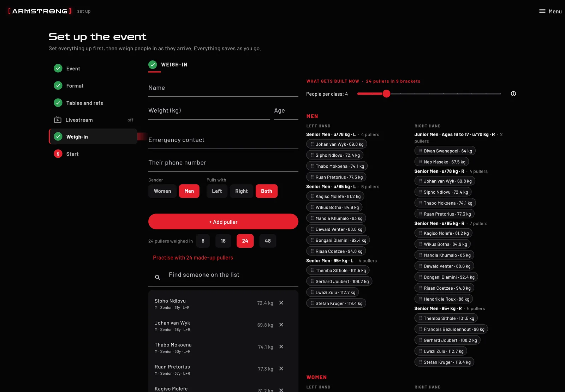Screen dimensions: 565x392
Task: Click the step 5 Start badge
Action: pyautogui.click(x=58, y=154)
